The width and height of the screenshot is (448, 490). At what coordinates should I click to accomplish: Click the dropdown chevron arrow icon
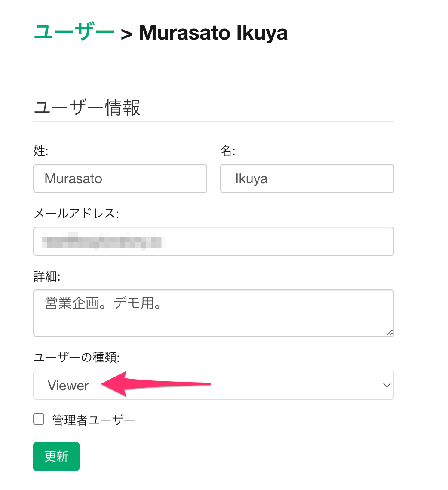387,386
